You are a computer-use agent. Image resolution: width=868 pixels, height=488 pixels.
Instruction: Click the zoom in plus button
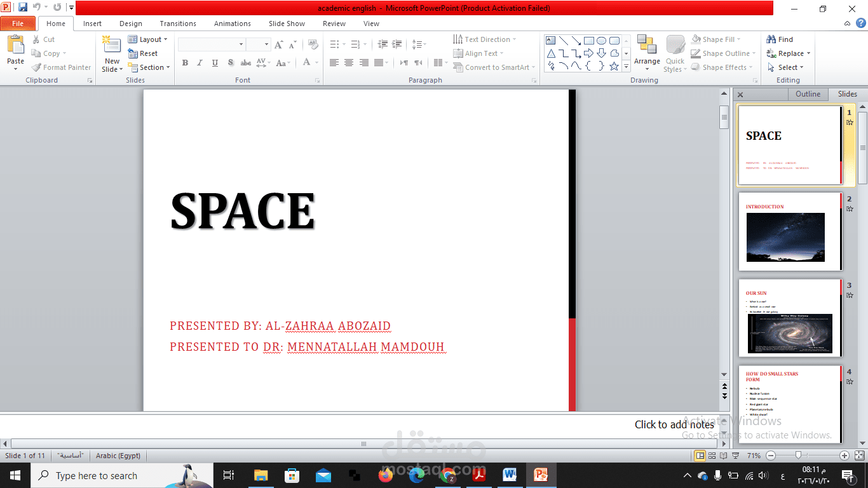coord(844,456)
